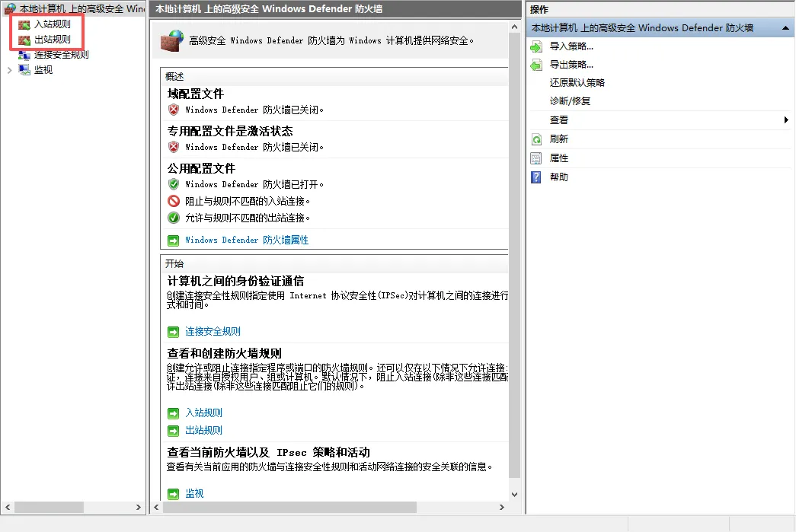Click the 域配置文件 heading text
Screen dimensions: 796x532
pyautogui.click(x=196, y=94)
